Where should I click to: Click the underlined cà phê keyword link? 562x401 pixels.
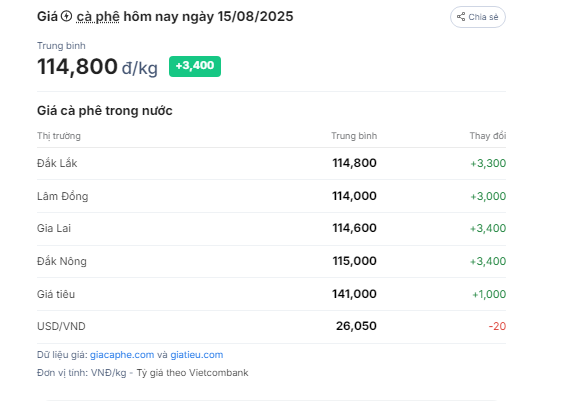(98, 16)
